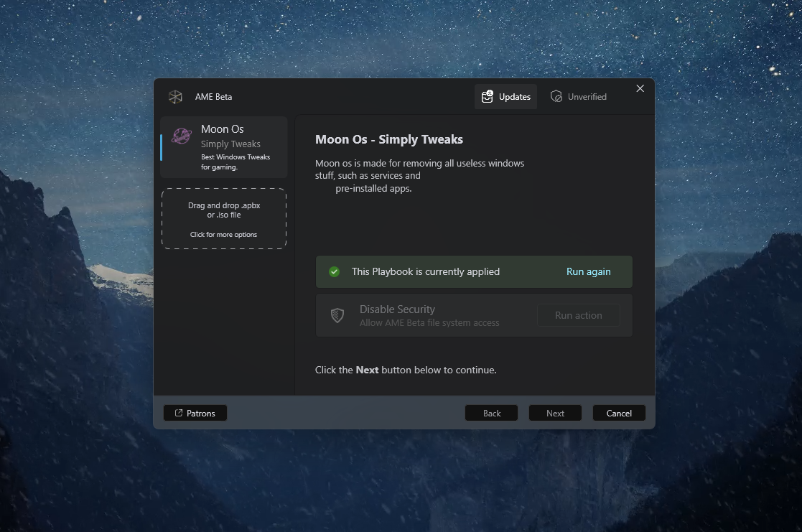Click the Patrons external link icon
The height and width of the screenshot is (532, 802).
tap(179, 413)
